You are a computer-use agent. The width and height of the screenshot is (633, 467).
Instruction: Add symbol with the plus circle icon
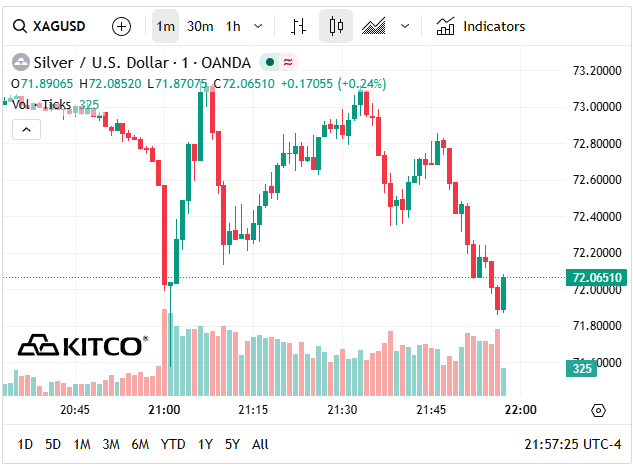[121, 26]
